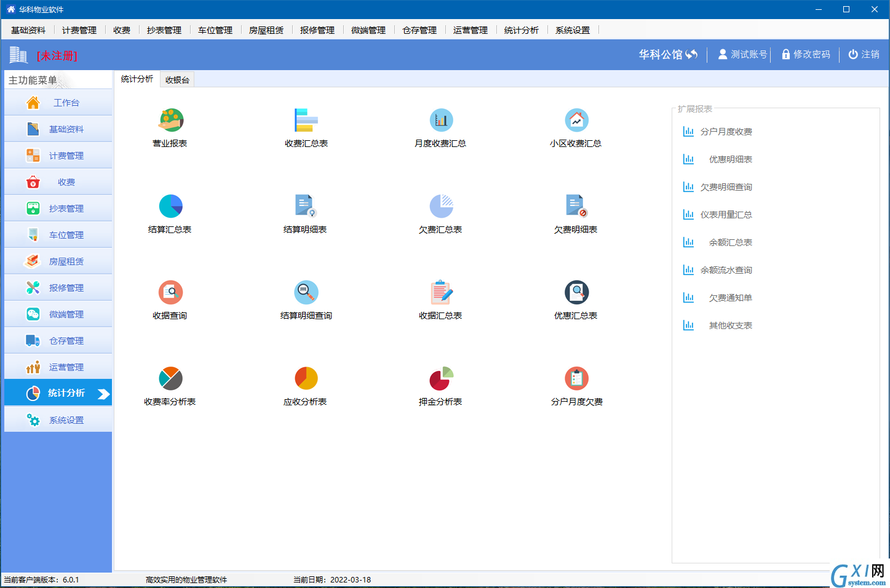Viewport: 890px width, 588px height.
Task: Open the 分户月度欠费 icon
Action: [x=576, y=378]
